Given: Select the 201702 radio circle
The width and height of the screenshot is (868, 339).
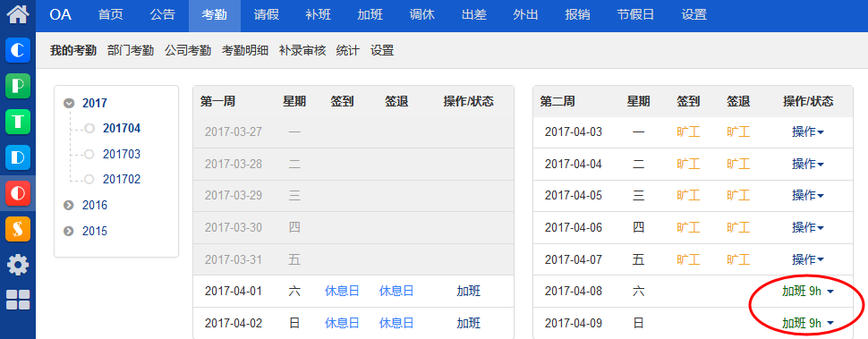Looking at the screenshot, I should [x=89, y=180].
